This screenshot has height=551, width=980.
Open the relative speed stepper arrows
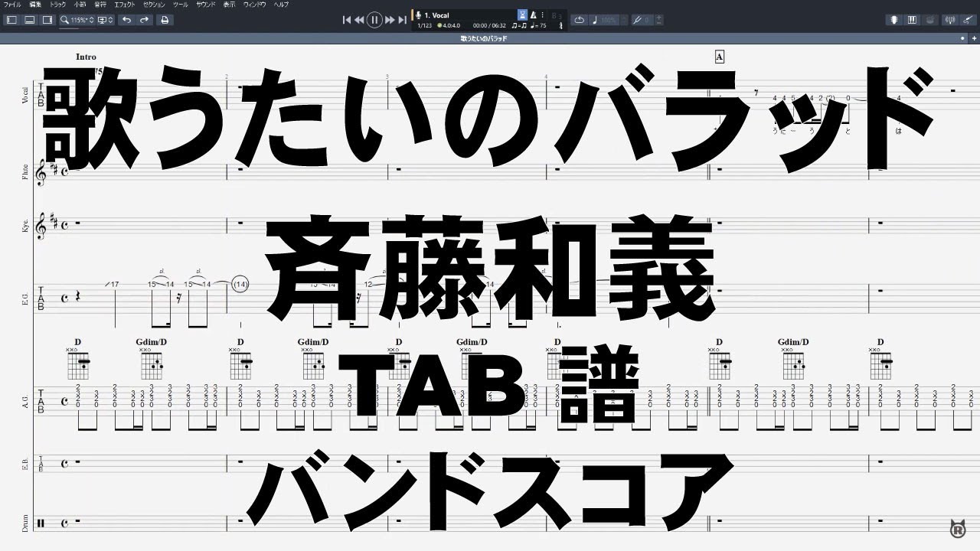tap(622, 20)
